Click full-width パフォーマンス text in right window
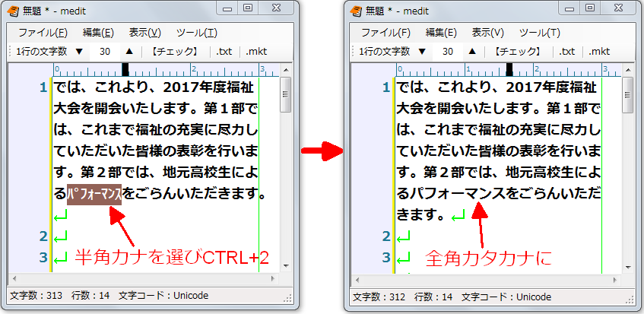Image resolution: width=644 pixels, height=314 pixels. pyautogui.click(x=457, y=193)
